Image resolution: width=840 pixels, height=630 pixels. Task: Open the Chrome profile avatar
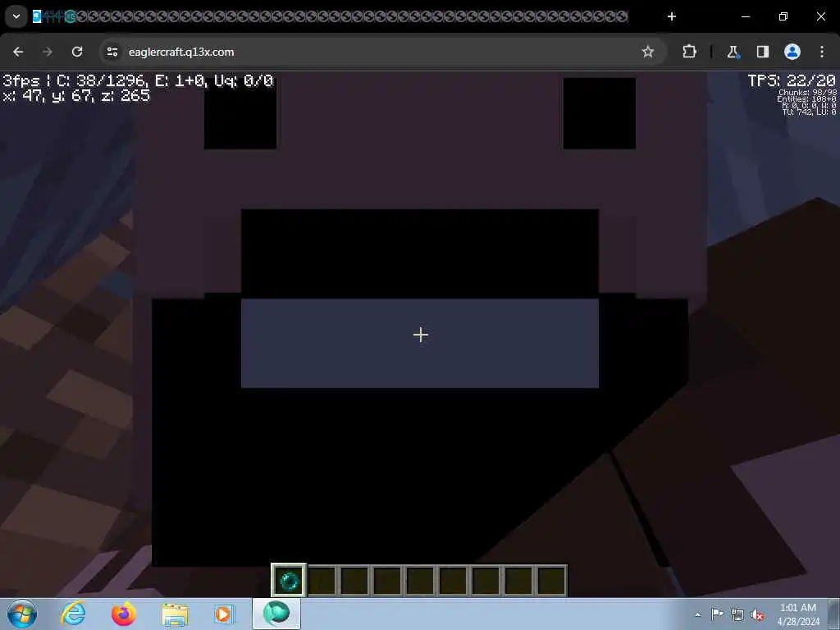792,52
